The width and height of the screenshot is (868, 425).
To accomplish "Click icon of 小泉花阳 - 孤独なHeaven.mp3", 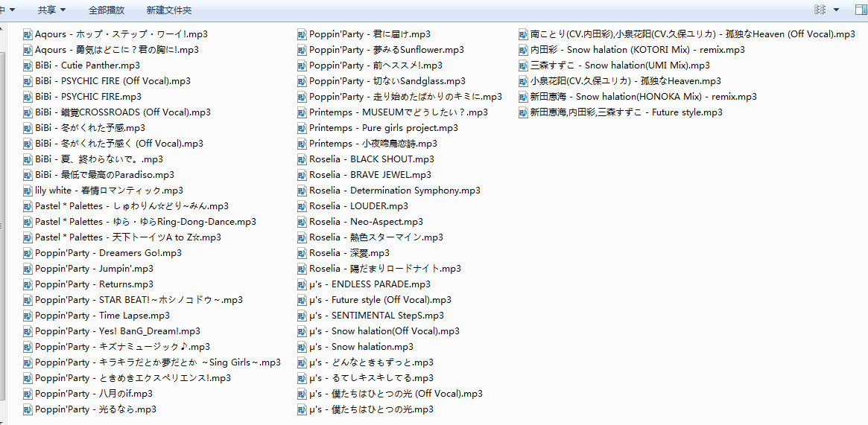I will click(x=524, y=81).
